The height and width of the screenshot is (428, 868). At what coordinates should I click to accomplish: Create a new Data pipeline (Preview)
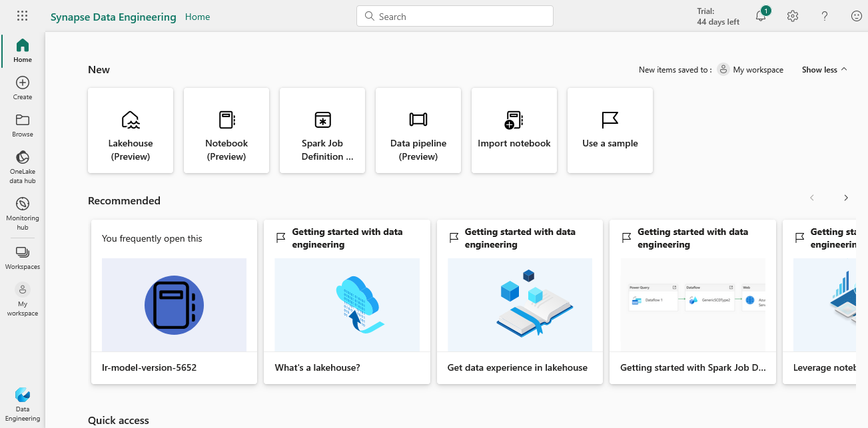418,130
